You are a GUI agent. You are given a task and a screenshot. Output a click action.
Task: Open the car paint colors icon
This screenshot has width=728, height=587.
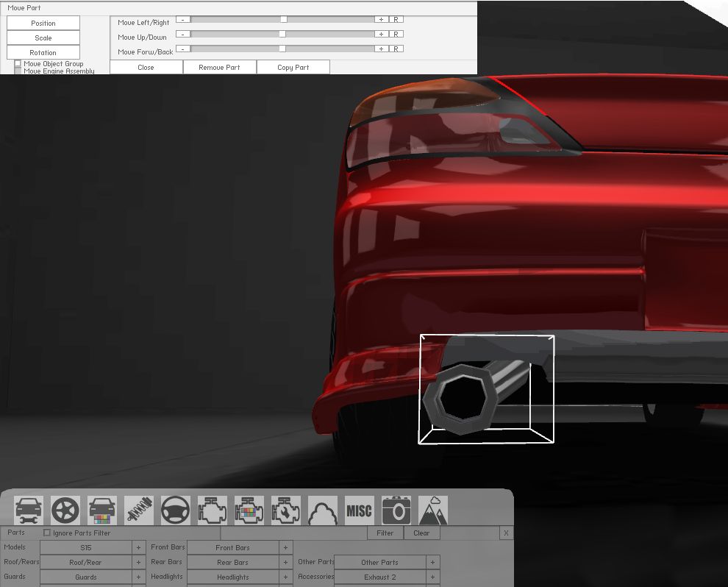click(102, 510)
